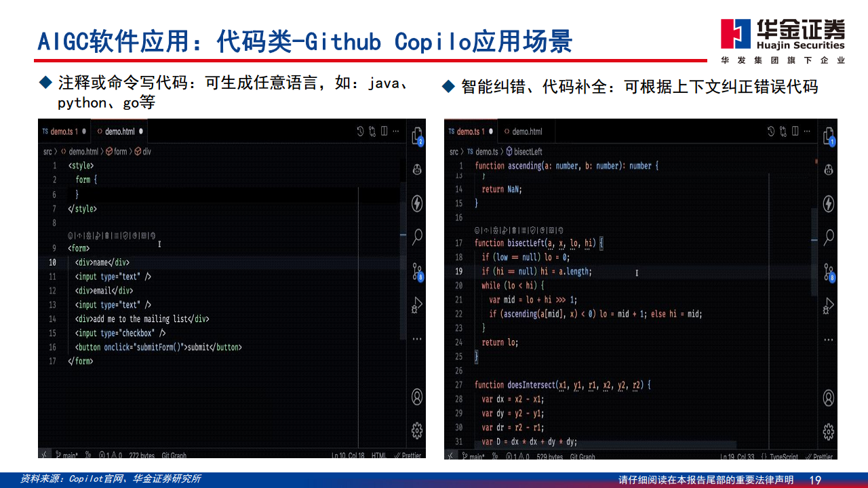Open src breadcrumb above the form code
868x488 pixels.
click(x=47, y=152)
